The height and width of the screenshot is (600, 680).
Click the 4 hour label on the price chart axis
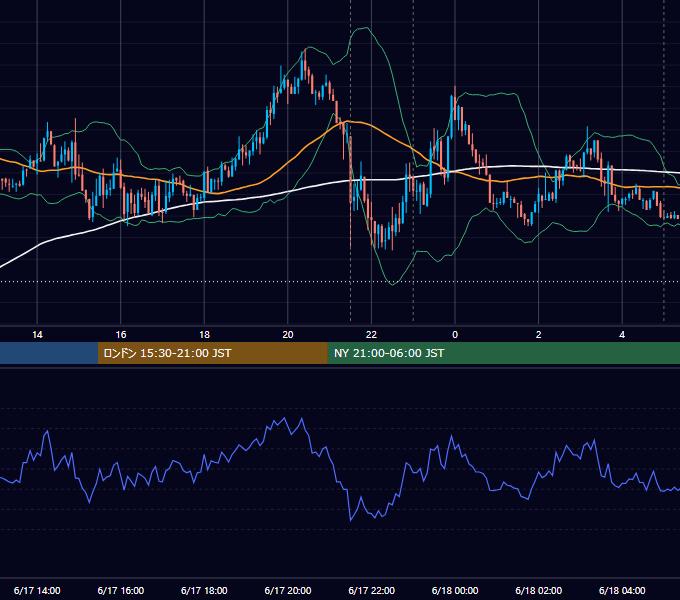(x=622, y=335)
